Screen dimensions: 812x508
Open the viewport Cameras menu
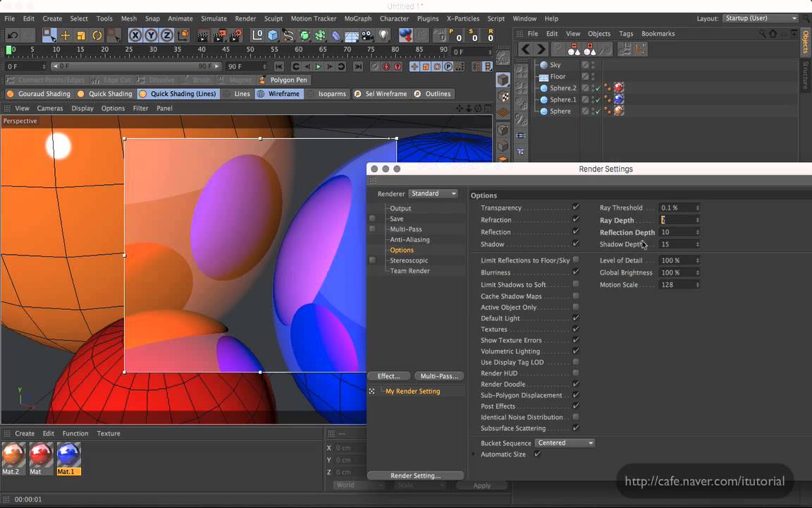(x=50, y=109)
